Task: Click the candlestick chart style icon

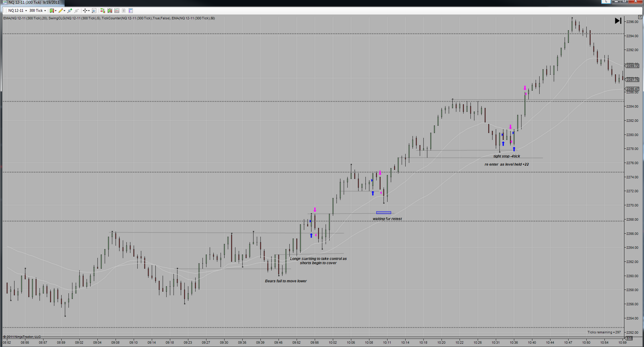Action: tap(52, 10)
